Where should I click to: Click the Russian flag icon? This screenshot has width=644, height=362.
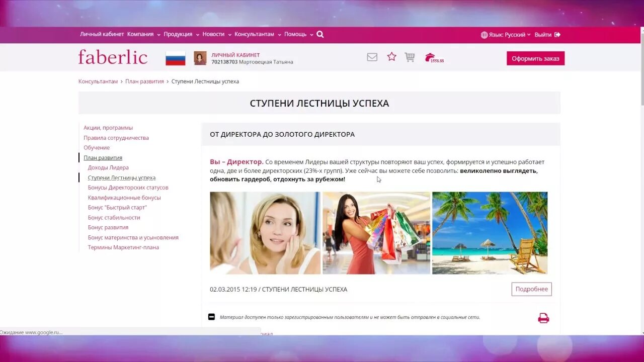(x=176, y=58)
